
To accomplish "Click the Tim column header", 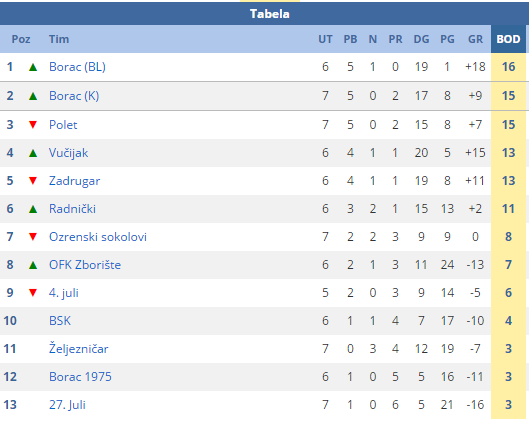I will pos(59,39).
